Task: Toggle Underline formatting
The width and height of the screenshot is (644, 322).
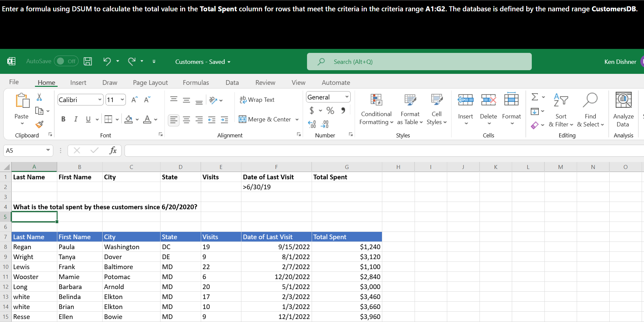Action: [x=88, y=119]
